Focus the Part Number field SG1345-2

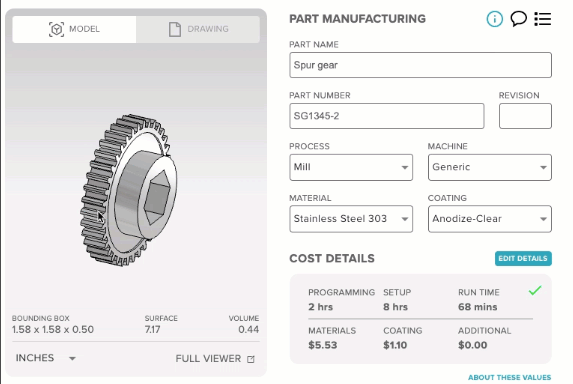click(x=387, y=116)
